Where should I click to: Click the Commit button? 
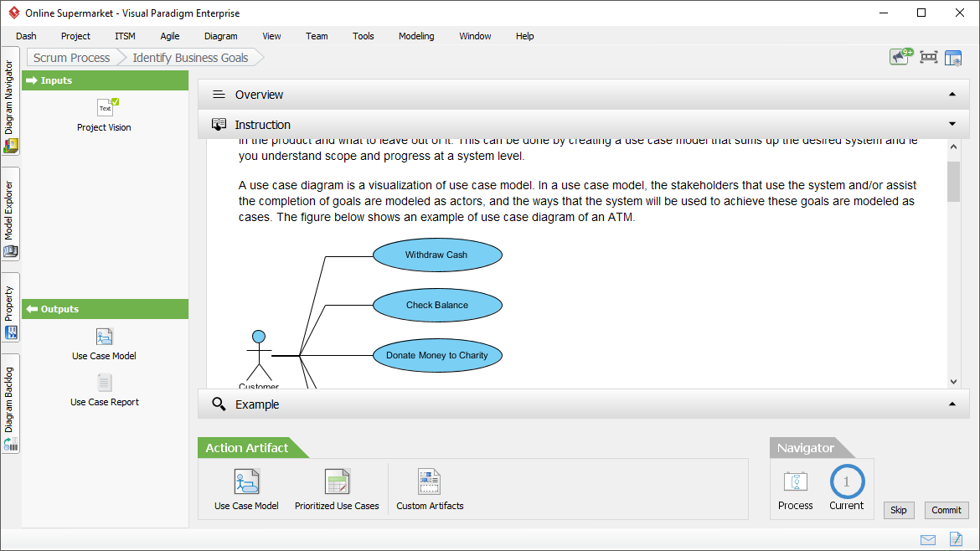coord(946,510)
